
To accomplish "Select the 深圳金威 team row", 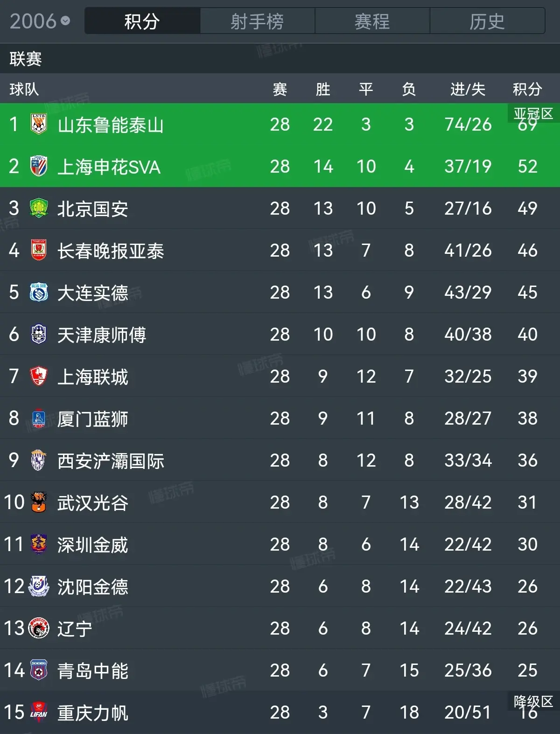I will pyautogui.click(x=280, y=544).
